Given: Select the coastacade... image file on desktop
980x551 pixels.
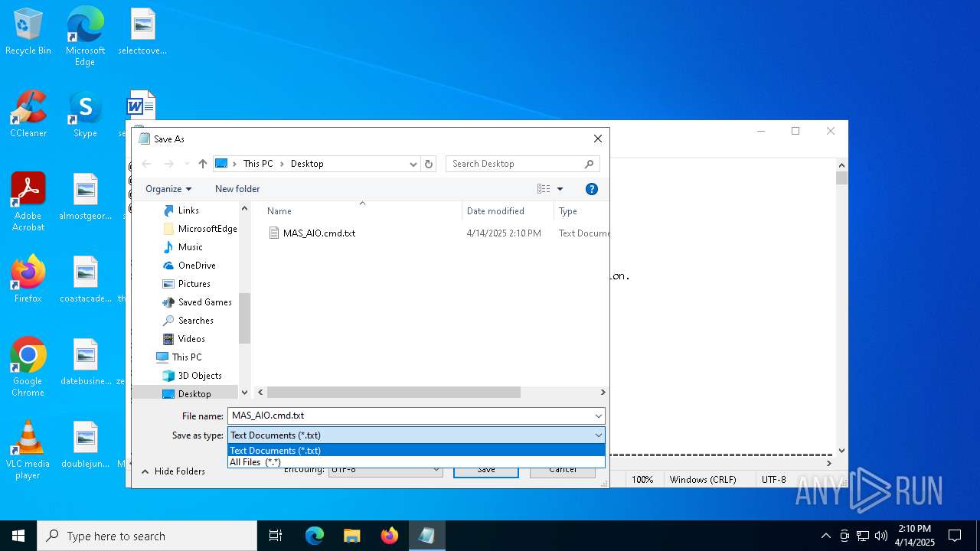Looking at the screenshot, I should point(85,280).
